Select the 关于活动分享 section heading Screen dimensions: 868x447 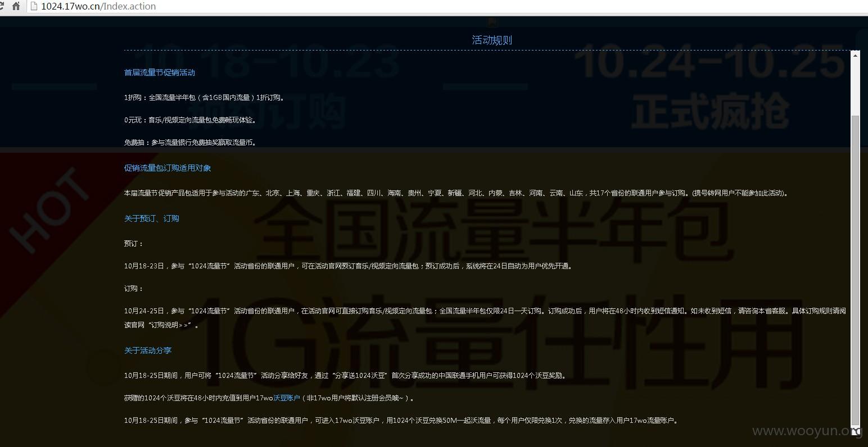pyautogui.click(x=148, y=350)
